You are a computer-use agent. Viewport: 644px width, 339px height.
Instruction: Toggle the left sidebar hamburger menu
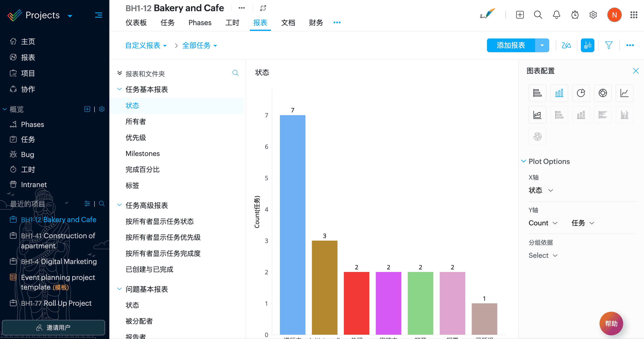point(99,15)
